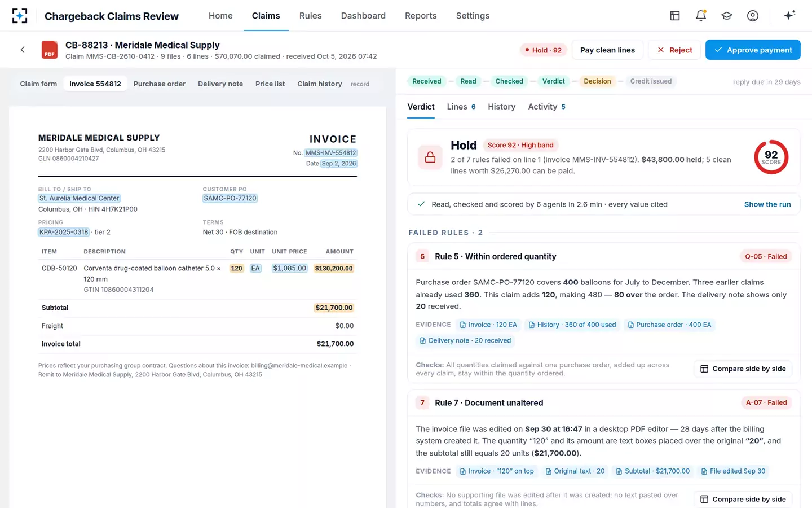Open the Activity tab

click(x=546, y=107)
